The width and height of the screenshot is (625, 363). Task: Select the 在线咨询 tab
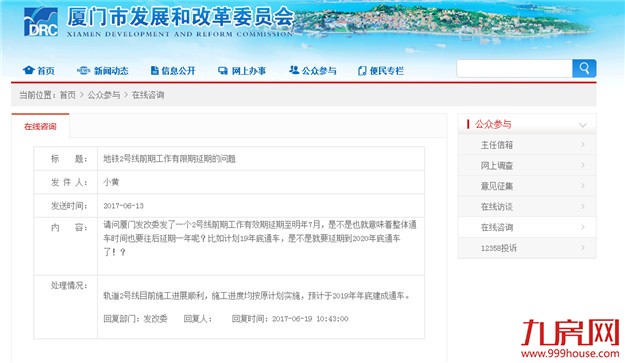tap(40, 126)
